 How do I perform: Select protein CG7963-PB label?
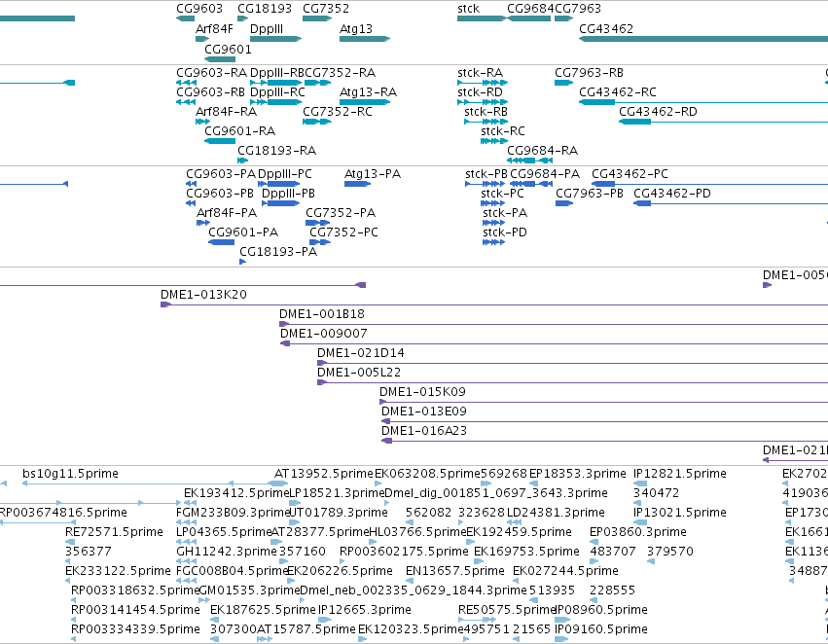[589, 194]
